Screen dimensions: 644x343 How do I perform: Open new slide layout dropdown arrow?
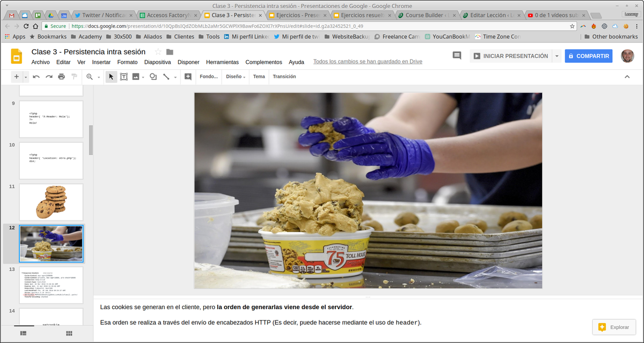click(25, 77)
